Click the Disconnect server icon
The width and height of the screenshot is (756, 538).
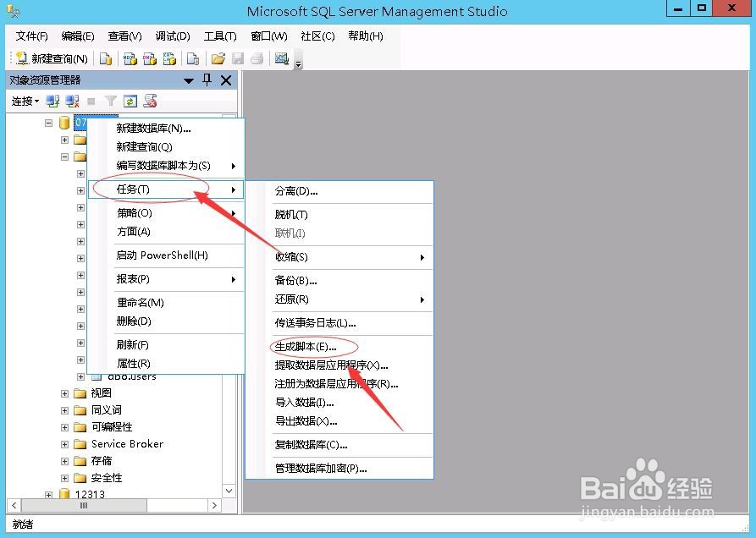coord(72,102)
